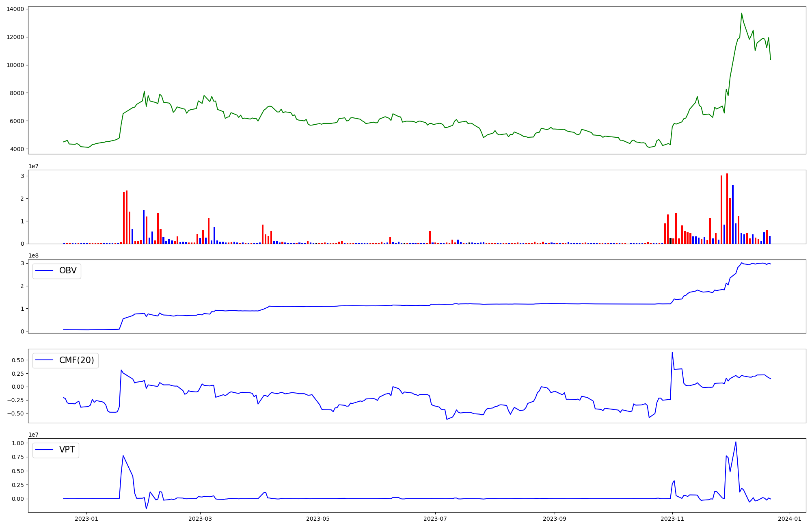Viewport: 812px width, 528px height.
Task: Select the 2023-07 date tick label
Action: [x=435, y=519]
